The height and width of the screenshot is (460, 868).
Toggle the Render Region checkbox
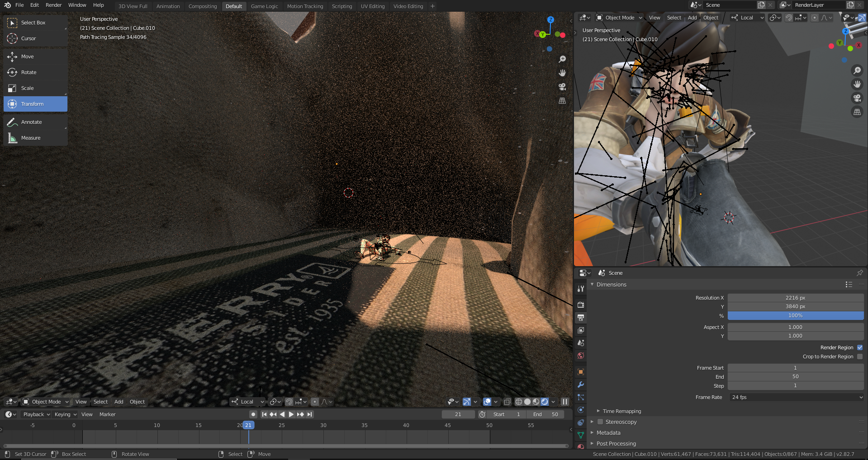point(860,347)
